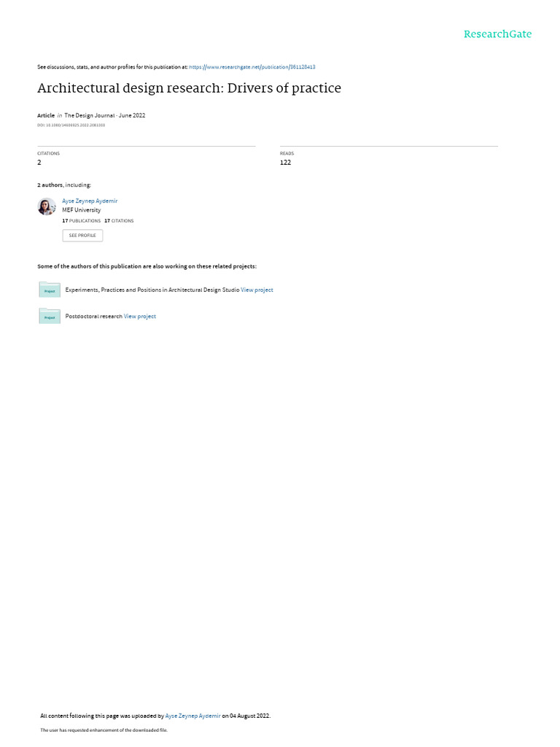The width and height of the screenshot is (560, 747).
Task: Click the ResearchGate logo
Action: [x=497, y=34]
